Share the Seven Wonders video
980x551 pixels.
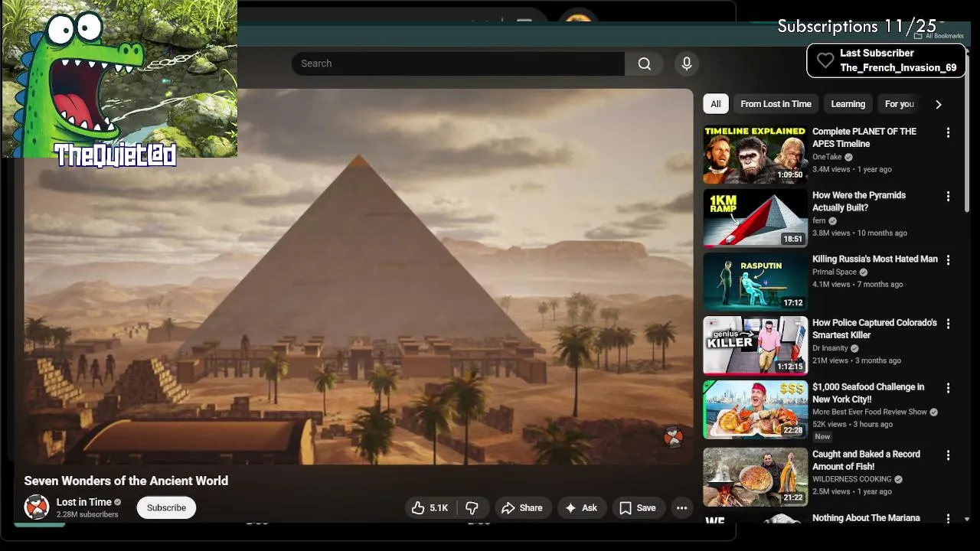coord(522,507)
